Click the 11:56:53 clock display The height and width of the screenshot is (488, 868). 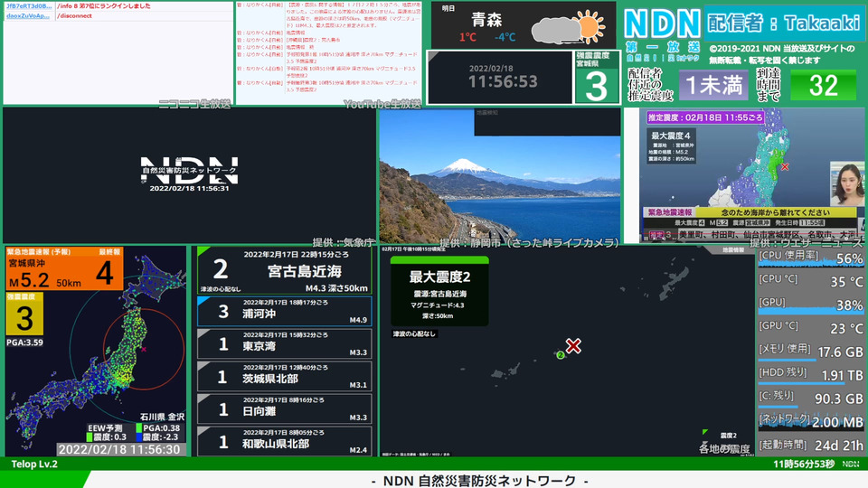[x=503, y=82]
